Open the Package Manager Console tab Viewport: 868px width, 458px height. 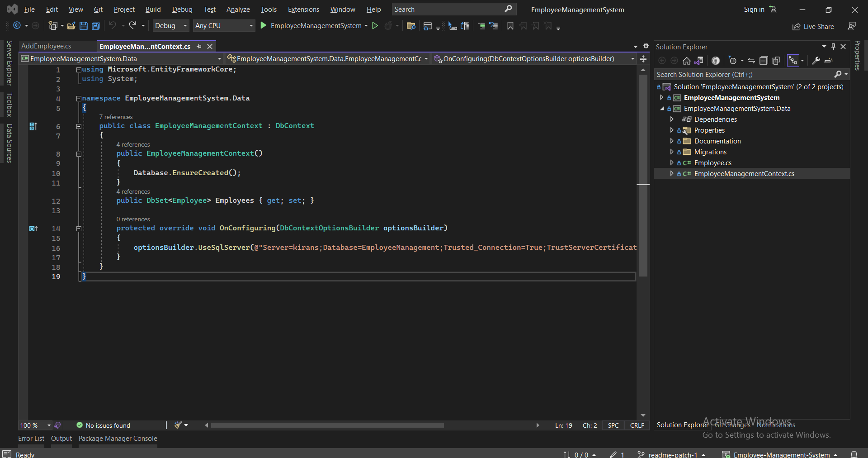(118, 439)
